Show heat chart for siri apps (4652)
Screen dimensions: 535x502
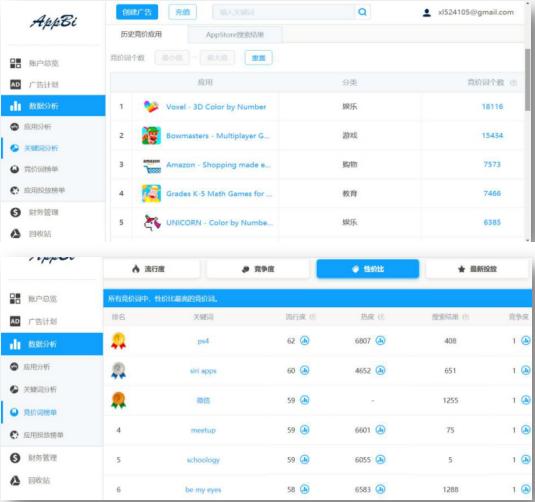coord(380,370)
